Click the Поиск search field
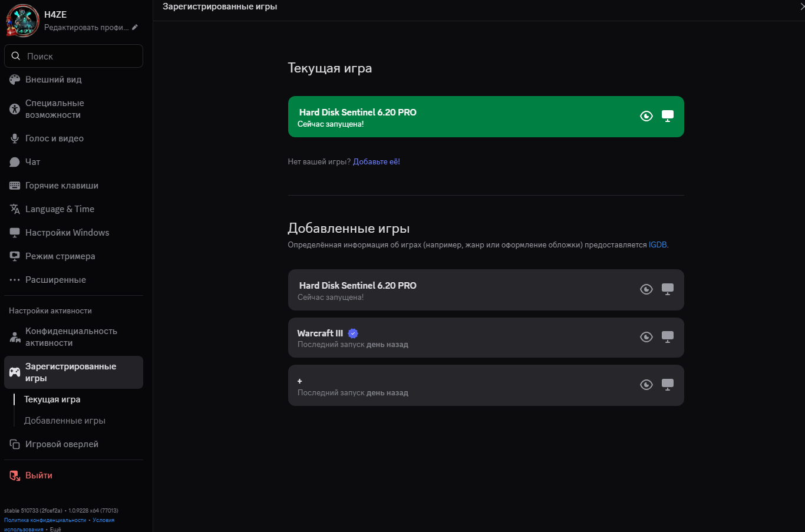This screenshot has height=532, width=805. coord(74,56)
